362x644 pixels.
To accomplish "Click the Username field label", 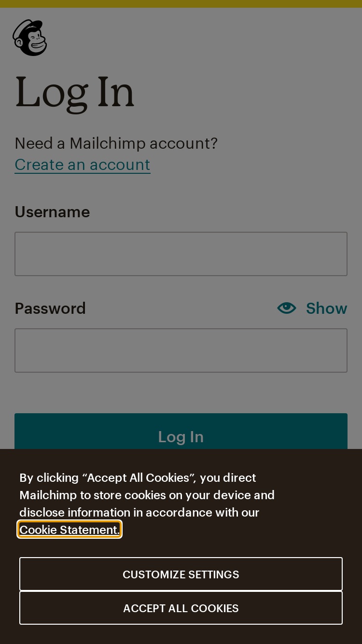I will [52, 212].
